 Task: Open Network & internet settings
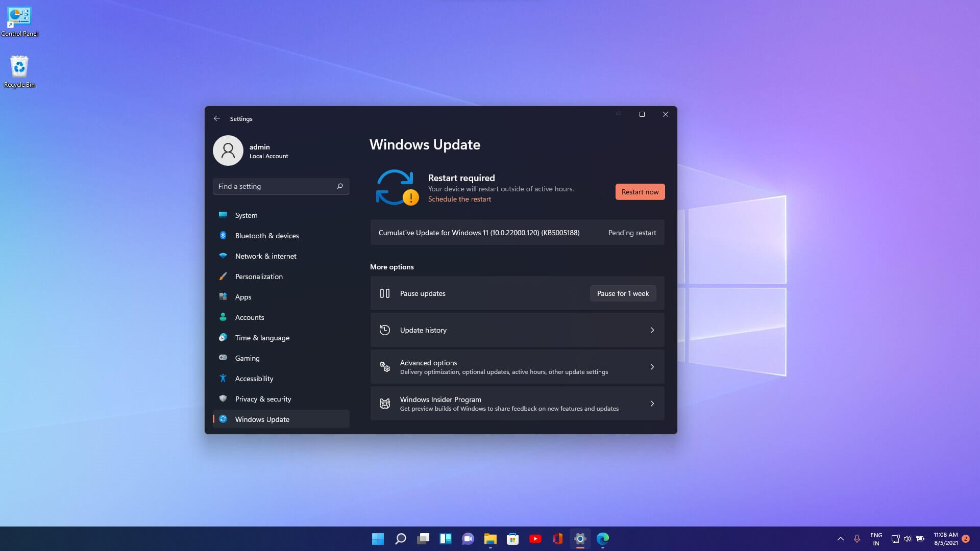265,256
